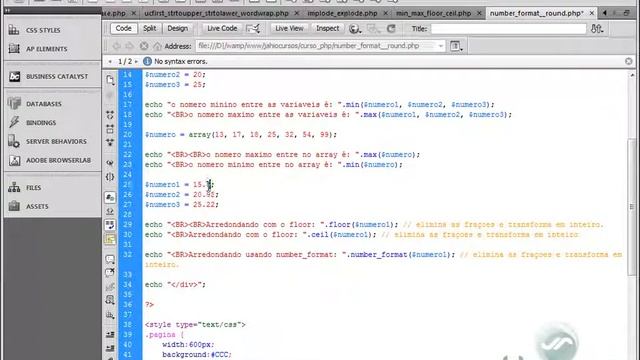Click browser Forward arrow in address bar

click(x=130, y=46)
